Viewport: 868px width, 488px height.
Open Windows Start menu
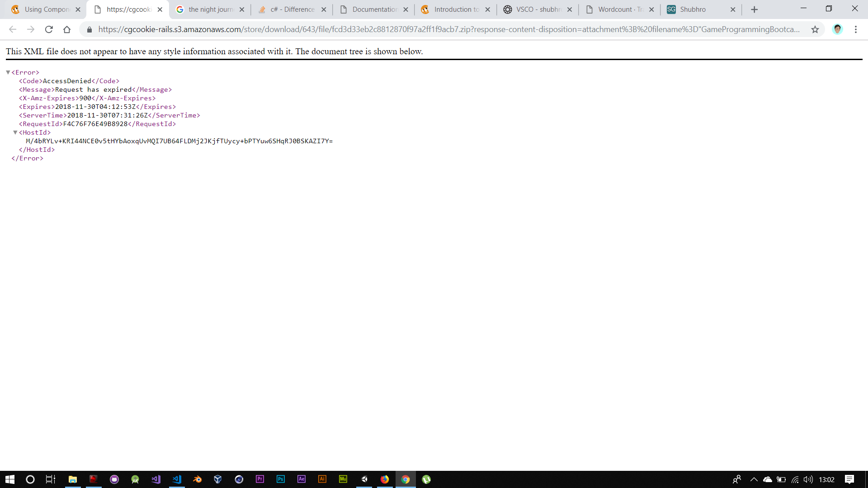[x=10, y=479]
